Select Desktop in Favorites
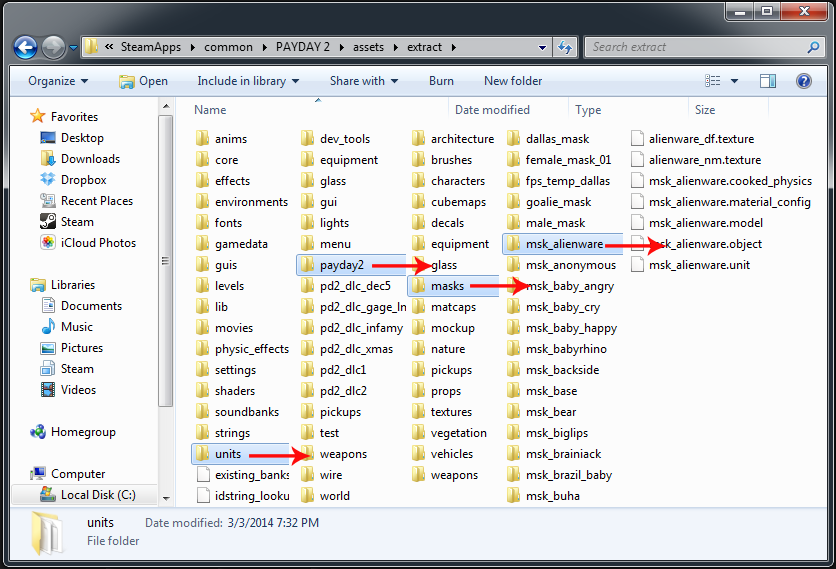836x569 pixels. pyautogui.click(x=72, y=138)
